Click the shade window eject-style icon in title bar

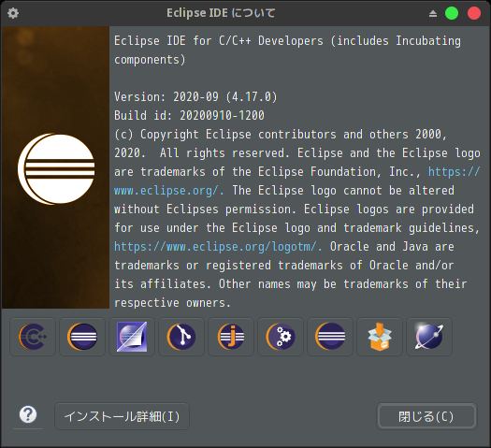click(x=433, y=13)
